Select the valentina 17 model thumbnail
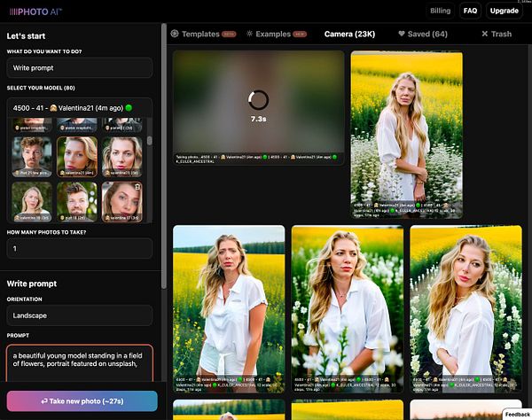 click(x=122, y=202)
